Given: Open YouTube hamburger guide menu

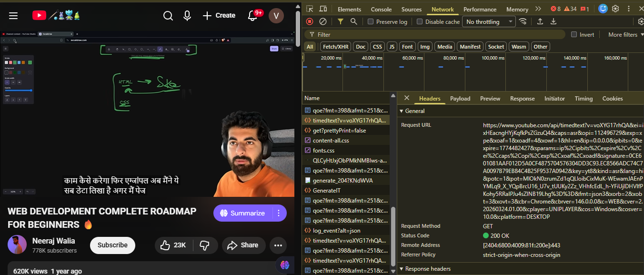Looking at the screenshot, I should click(13, 16).
